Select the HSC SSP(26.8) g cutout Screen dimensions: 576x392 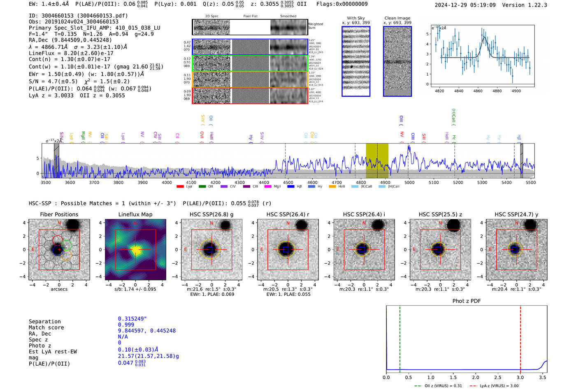point(211,250)
